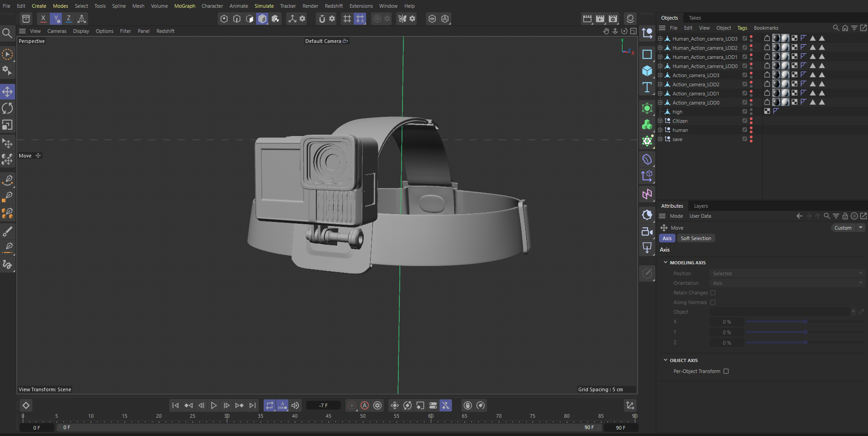This screenshot has height=436, width=868.
Task: Toggle visibility dots of Citizen object
Action: coord(751,121)
